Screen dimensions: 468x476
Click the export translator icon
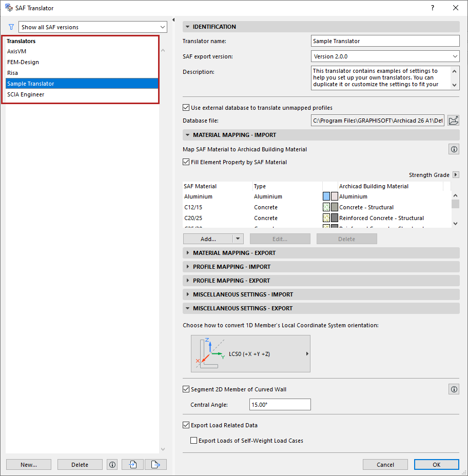click(x=155, y=465)
